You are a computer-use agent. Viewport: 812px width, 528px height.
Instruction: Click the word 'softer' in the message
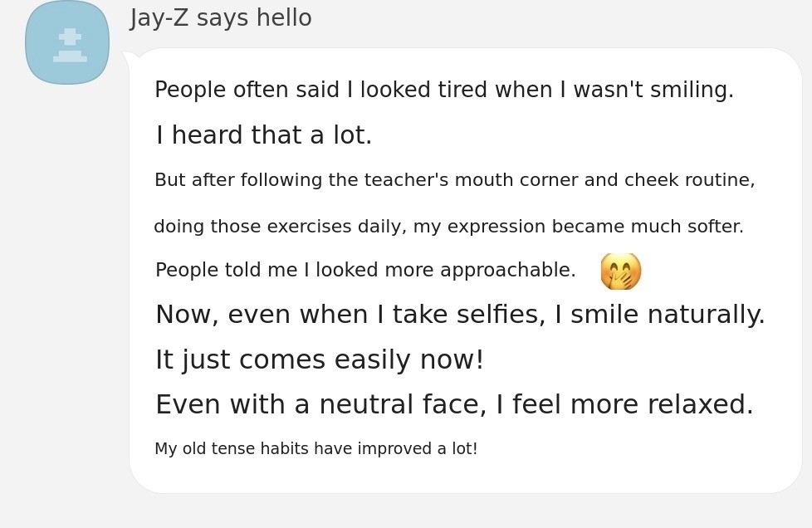717,227
